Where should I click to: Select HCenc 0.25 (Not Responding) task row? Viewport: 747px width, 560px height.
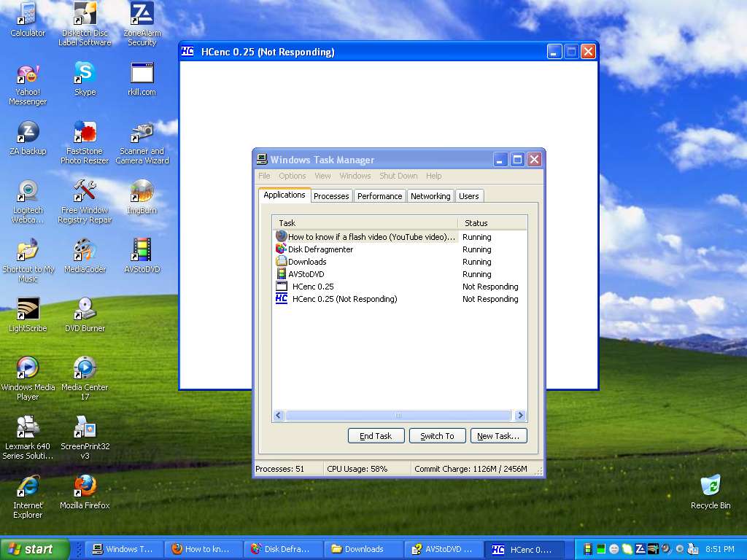pyautogui.click(x=399, y=298)
